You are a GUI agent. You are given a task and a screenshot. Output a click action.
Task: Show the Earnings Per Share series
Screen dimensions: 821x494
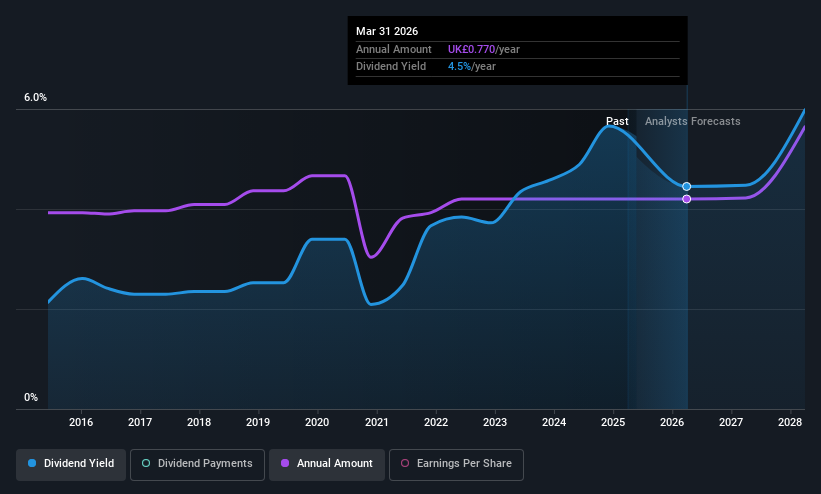coord(456,464)
